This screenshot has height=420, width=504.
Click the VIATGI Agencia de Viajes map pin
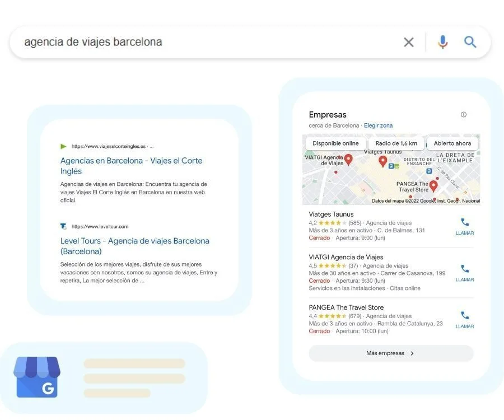pyautogui.click(x=348, y=159)
